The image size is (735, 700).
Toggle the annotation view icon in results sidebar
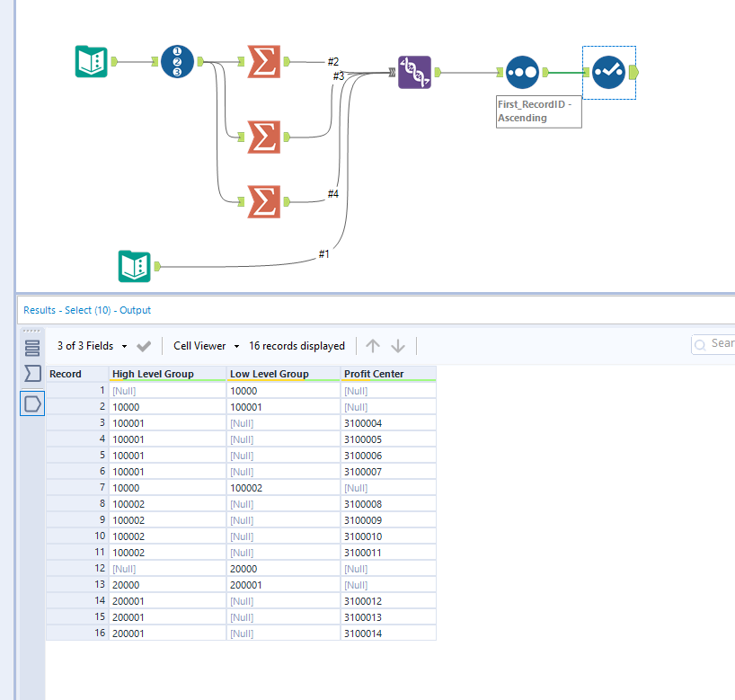click(x=31, y=403)
